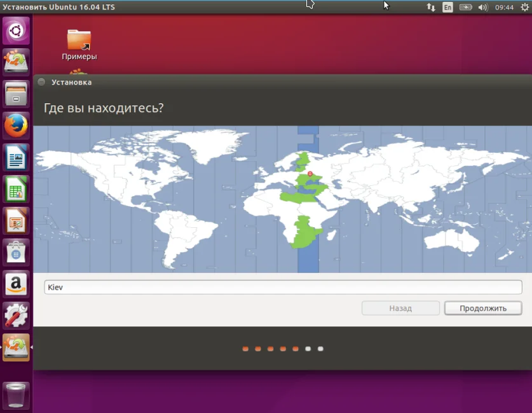Screen dimensions: 532x413
Task: Open LibreOffice Calc spreadsheet
Action: pos(16,189)
